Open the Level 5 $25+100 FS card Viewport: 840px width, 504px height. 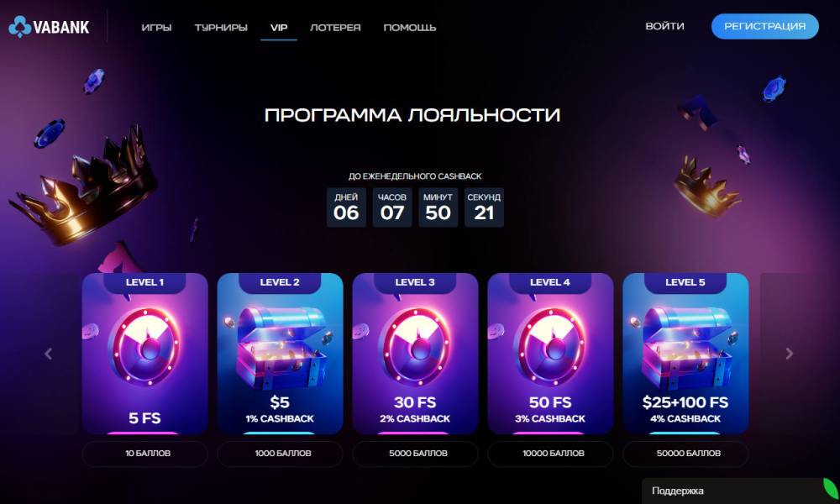[x=685, y=354]
